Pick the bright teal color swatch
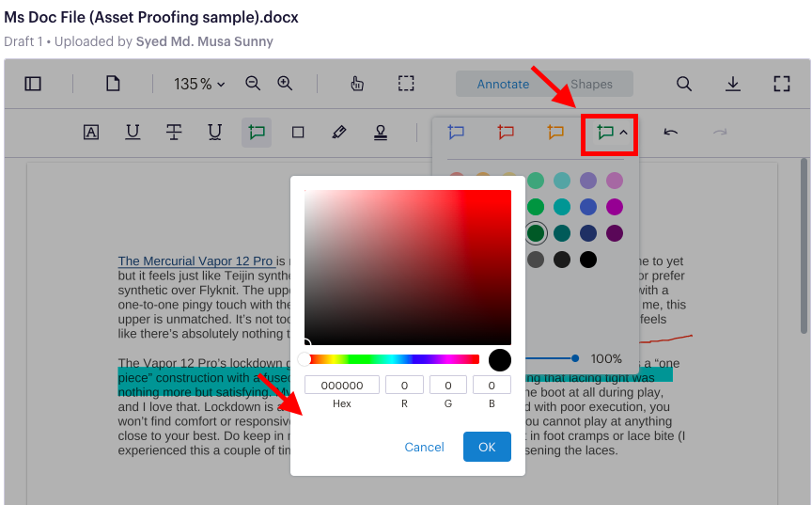 coord(562,207)
